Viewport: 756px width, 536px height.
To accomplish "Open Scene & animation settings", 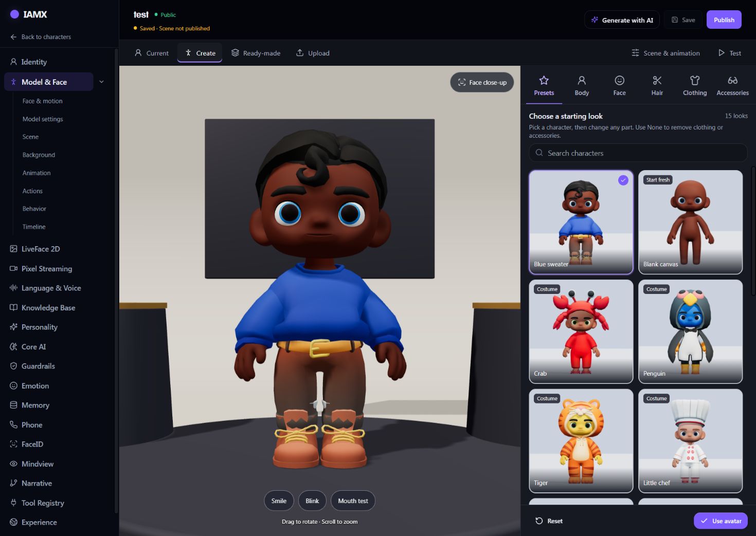I will click(665, 53).
